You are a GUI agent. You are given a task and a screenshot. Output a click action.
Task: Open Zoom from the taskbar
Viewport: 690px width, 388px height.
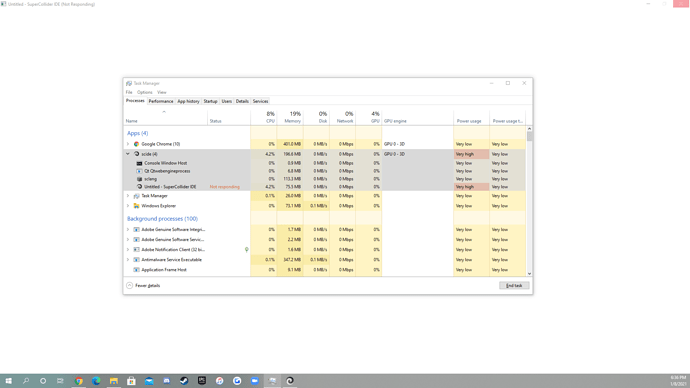tap(254, 381)
